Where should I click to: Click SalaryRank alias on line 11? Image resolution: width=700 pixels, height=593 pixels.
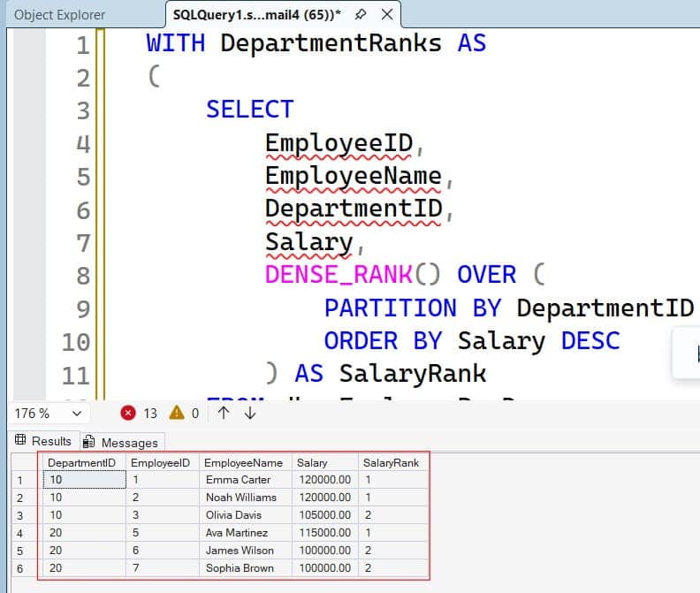pyautogui.click(x=413, y=374)
